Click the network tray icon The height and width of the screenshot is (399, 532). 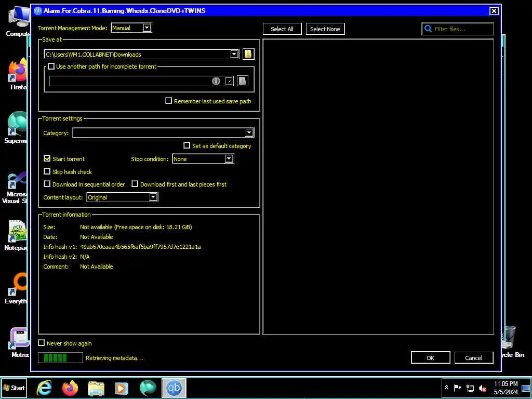click(x=470, y=388)
